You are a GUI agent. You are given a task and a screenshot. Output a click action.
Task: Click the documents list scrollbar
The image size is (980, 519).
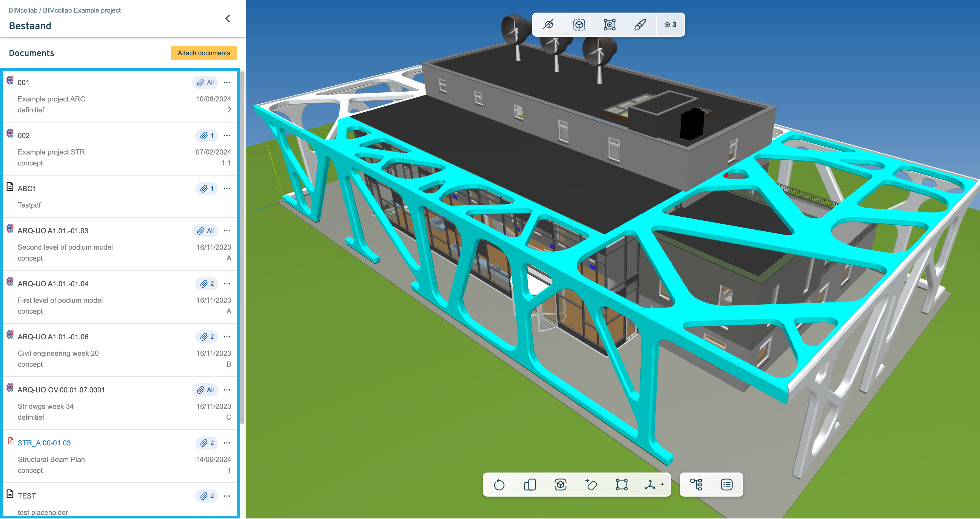(242, 247)
